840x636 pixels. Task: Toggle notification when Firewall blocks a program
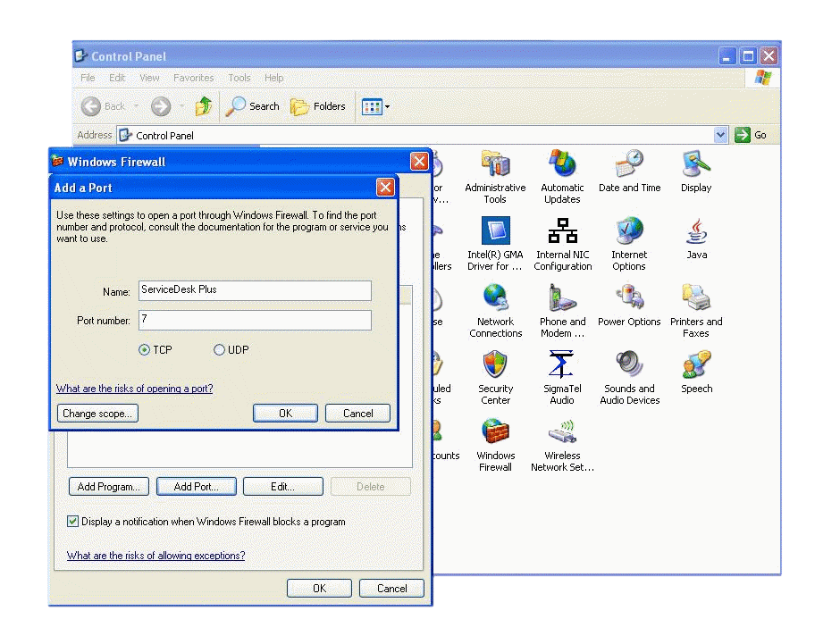(x=73, y=521)
